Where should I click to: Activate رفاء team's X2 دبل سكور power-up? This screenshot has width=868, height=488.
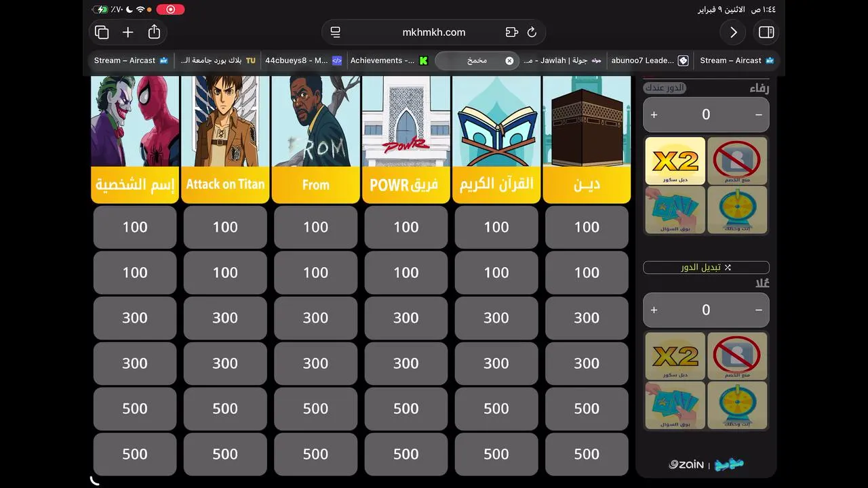coord(675,161)
